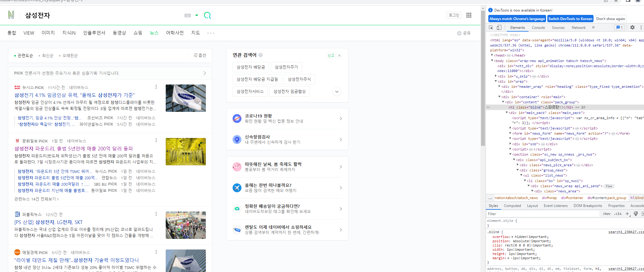Open the DevTools settings gear

[x=632, y=27]
